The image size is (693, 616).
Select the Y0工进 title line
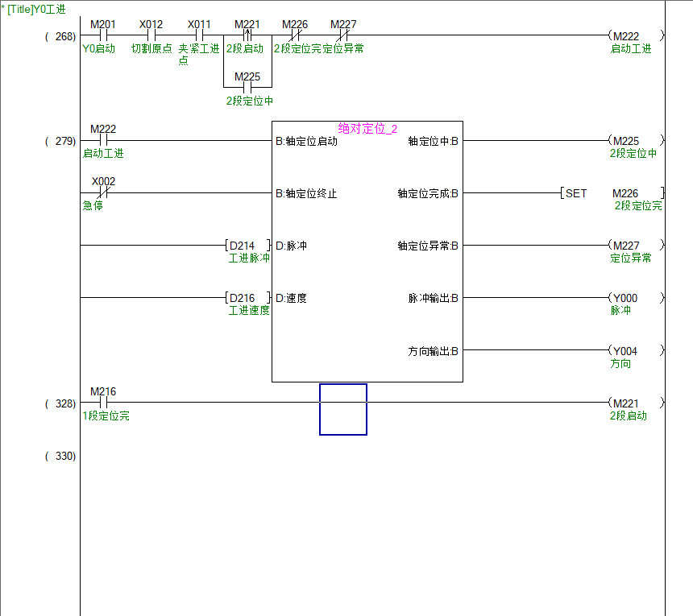[36, 9]
